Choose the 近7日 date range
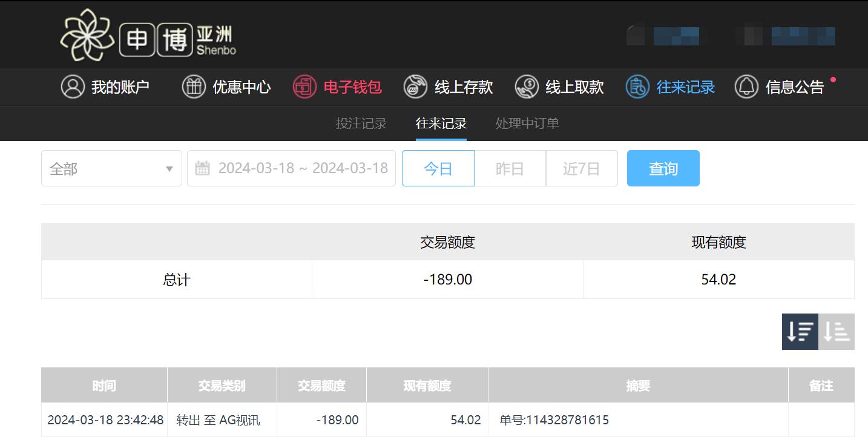Screen dimensions: 868x437 [582, 168]
